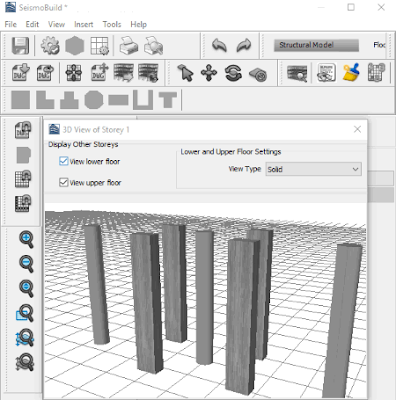Click the Zoom Window rectangle magnifier icon
396x400 pixels.
click(25, 313)
